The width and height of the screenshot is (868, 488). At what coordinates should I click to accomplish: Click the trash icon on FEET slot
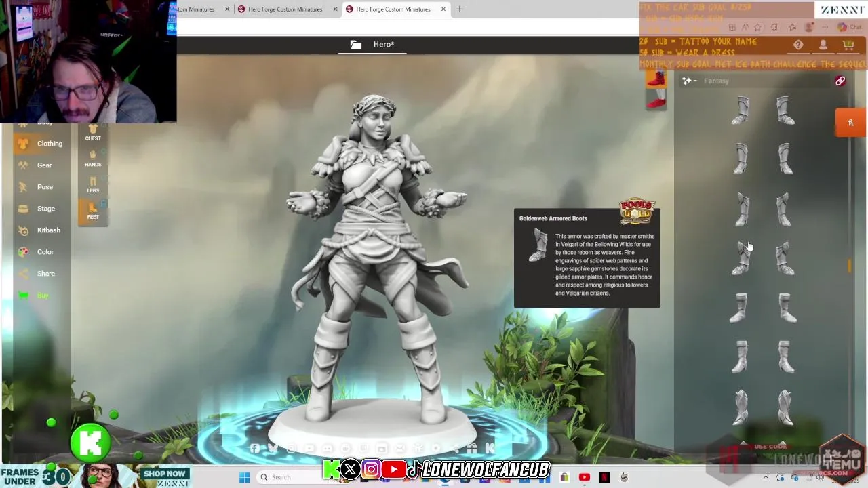click(104, 203)
